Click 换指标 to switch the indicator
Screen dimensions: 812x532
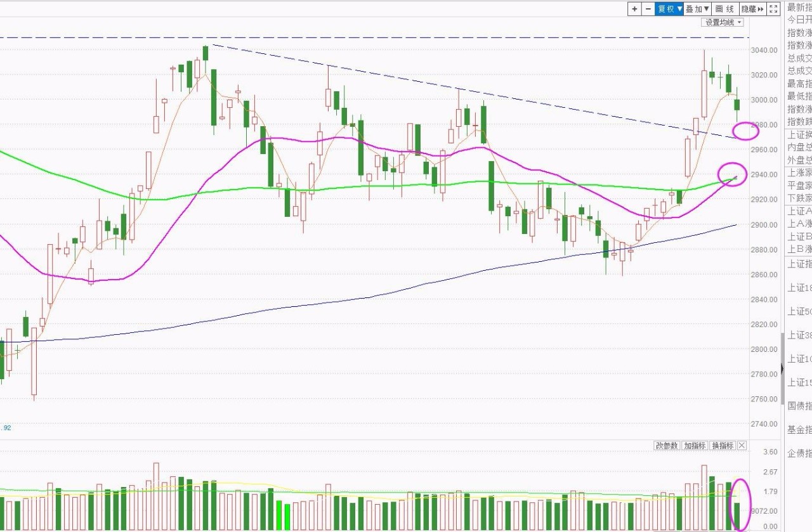coord(723,446)
